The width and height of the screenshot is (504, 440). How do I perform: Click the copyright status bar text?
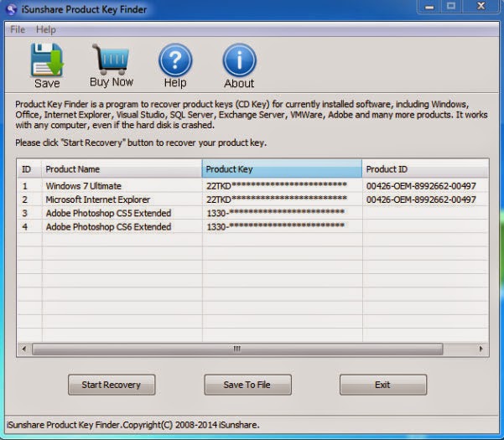[132, 425]
